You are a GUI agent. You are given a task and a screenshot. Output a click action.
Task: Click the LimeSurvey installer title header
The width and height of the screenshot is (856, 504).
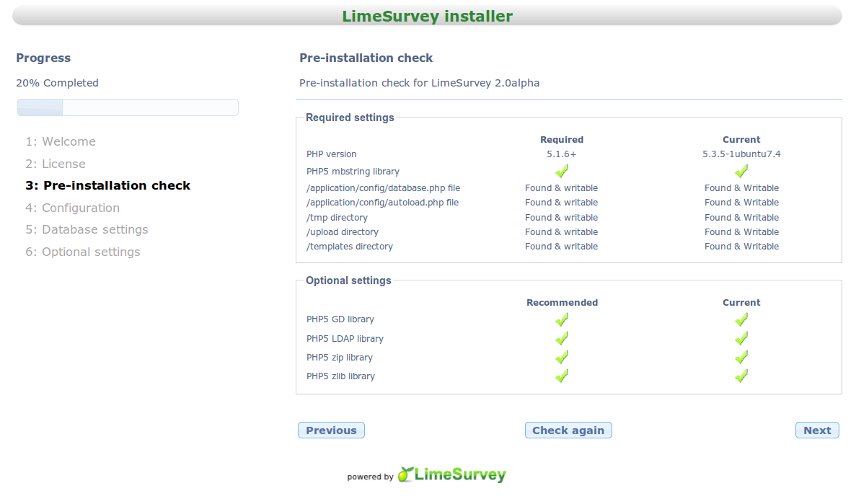tap(427, 16)
